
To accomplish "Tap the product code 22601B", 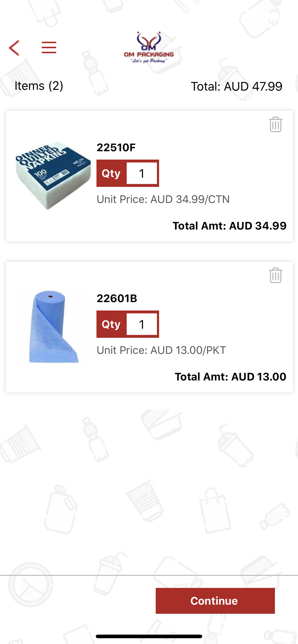I will 117,298.
